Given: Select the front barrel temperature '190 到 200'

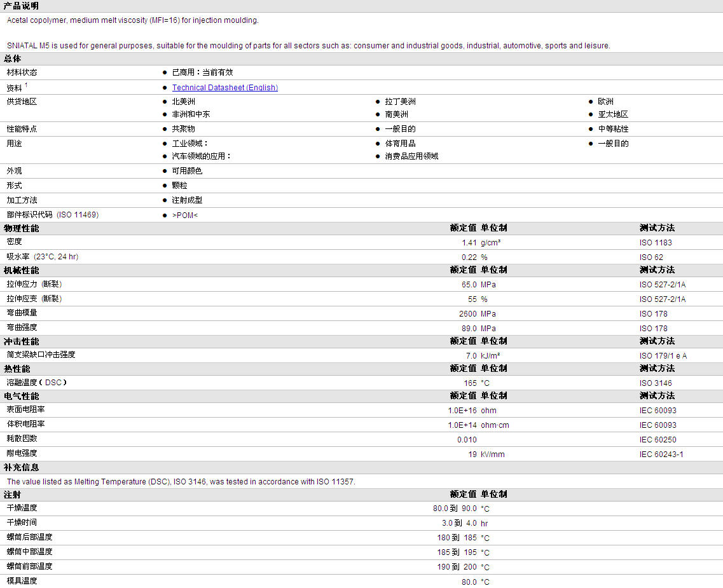Looking at the screenshot, I should pos(457,567).
